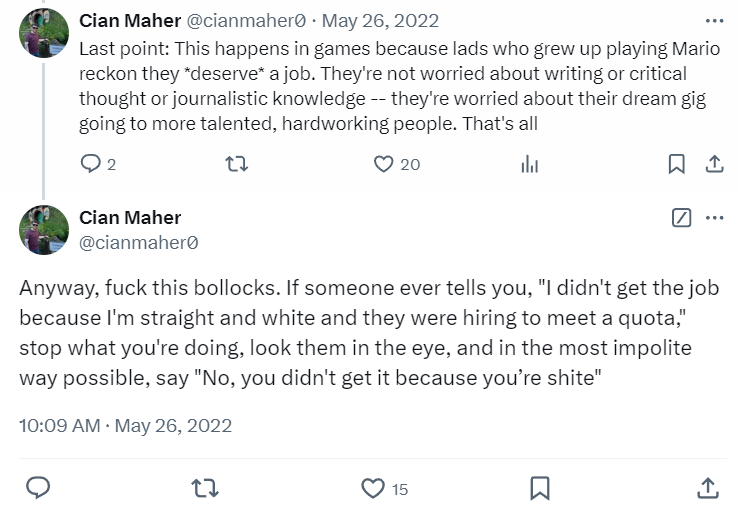View analytics of the first tweet
The height and width of the screenshot is (518, 738).
click(530, 164)
